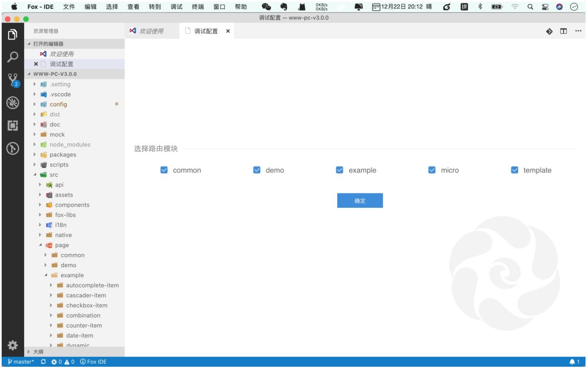Open the 终端 menu in menu bar
588x368 pixels.
click(x=198, y=7)
